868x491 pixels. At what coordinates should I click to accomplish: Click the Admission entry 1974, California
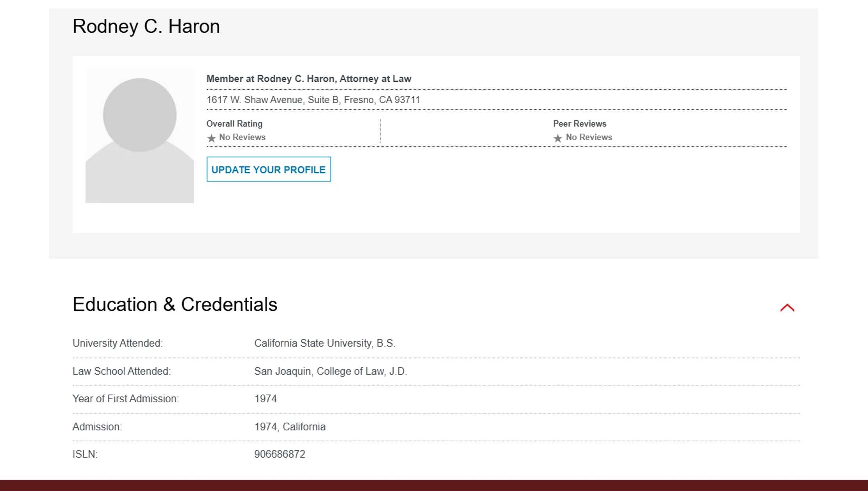290,426
